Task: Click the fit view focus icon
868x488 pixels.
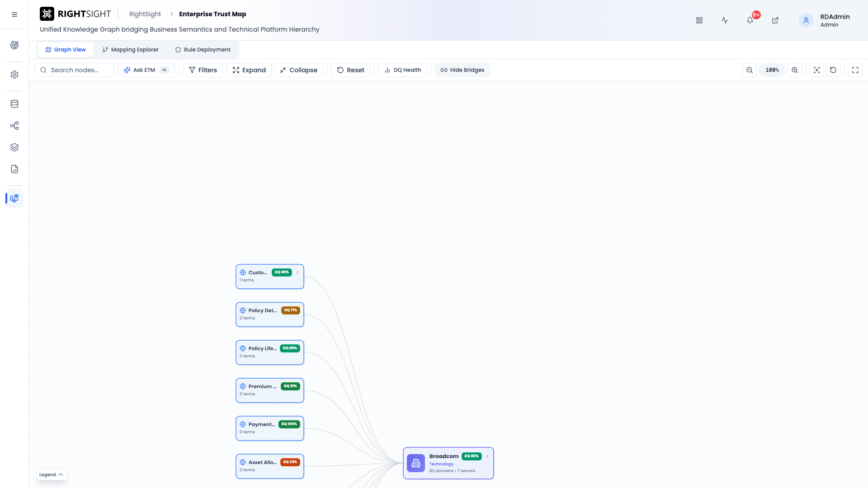Action: [x=817, y=70]
